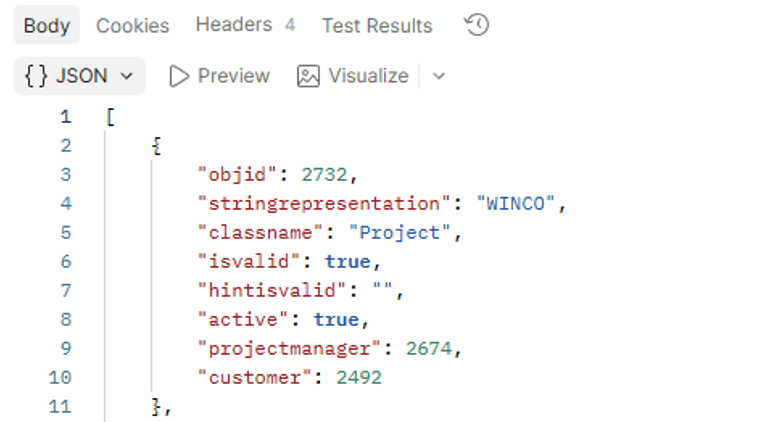Image resolution: width=781 pixels, height=422 pixels.
Task: Click the projectmanager value 2674
Action: tap(429, 348)
